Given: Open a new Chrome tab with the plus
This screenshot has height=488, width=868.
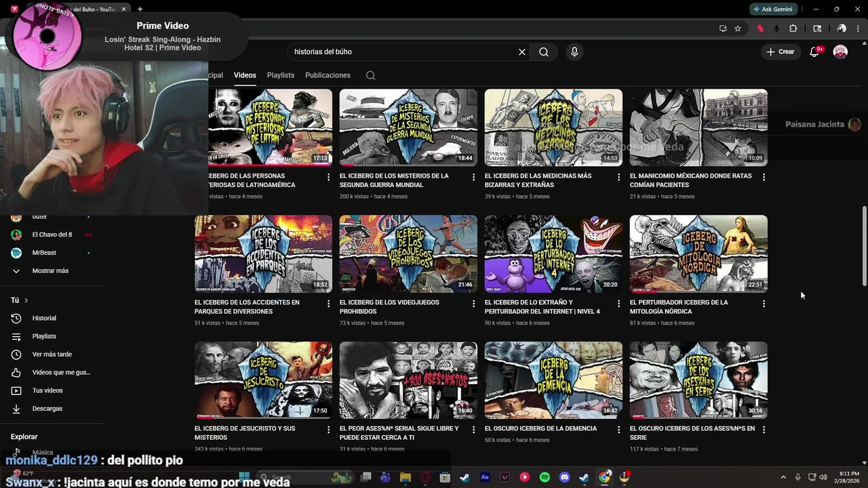Looking at the screenshot, I should click(140, 9).
